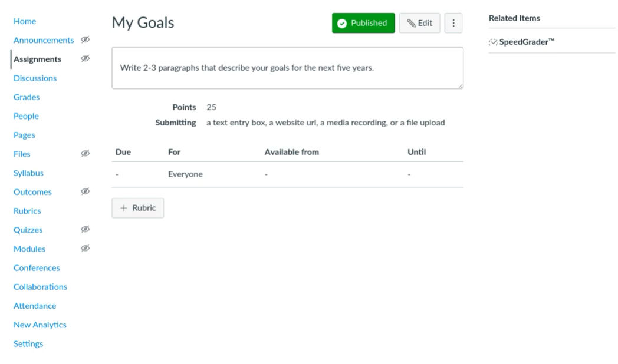Click the hidden-eye icon beside Modules

pos(86,249)
